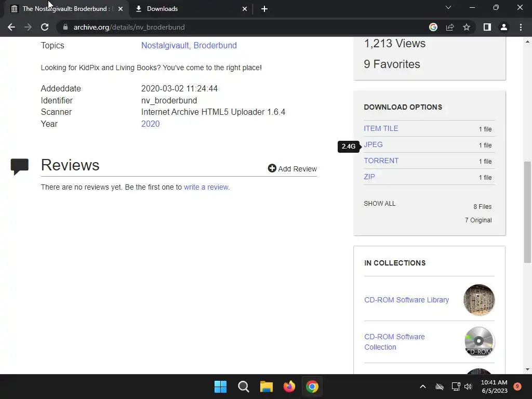Open the Chrome three-dot menu
This screenshot has width=532, height=399.
tap(521, 27)
